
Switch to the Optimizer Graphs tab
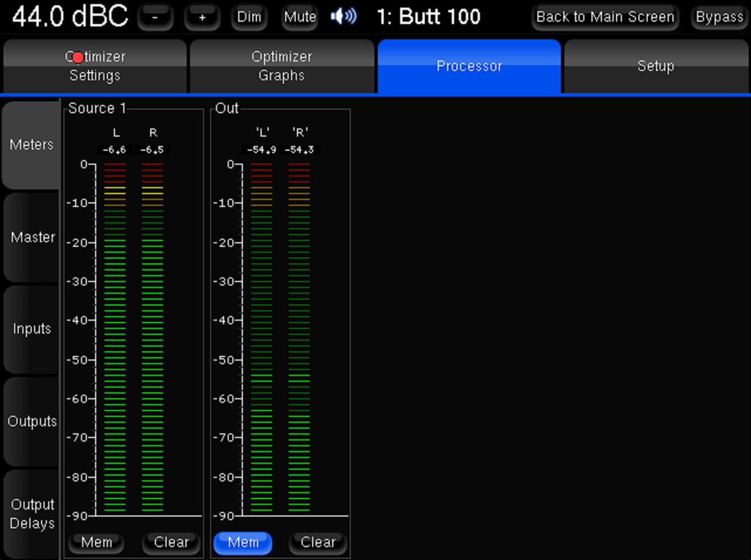point(282,66)
